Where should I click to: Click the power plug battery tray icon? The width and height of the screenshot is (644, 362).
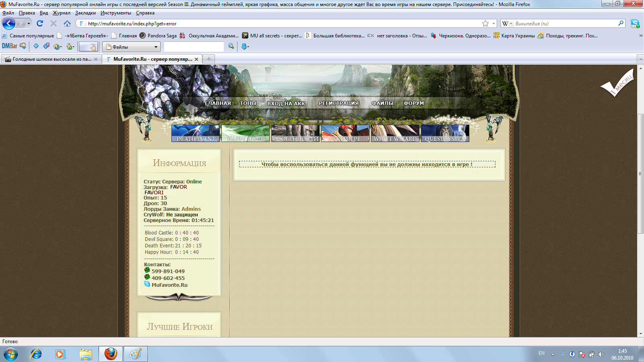[x=591, y=354]
